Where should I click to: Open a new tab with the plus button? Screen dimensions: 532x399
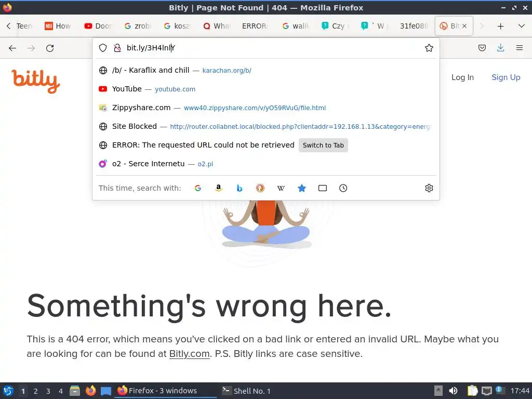[500, 26]
